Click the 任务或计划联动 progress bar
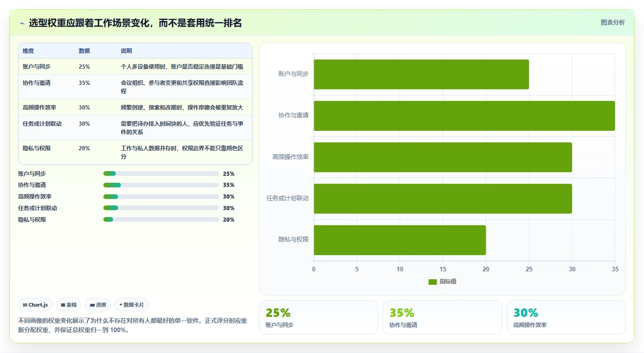This screenshot has height=353, width=644. 161,208
